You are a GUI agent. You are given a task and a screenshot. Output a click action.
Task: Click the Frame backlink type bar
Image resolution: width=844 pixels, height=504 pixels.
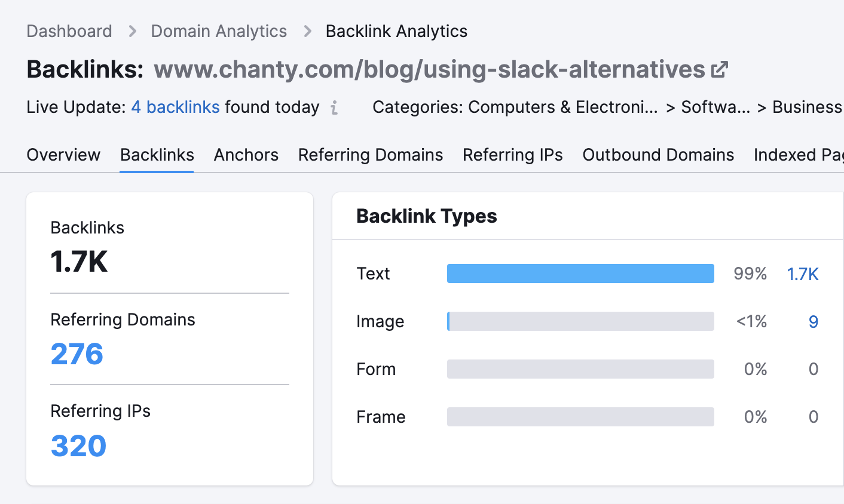pos(580,417)
